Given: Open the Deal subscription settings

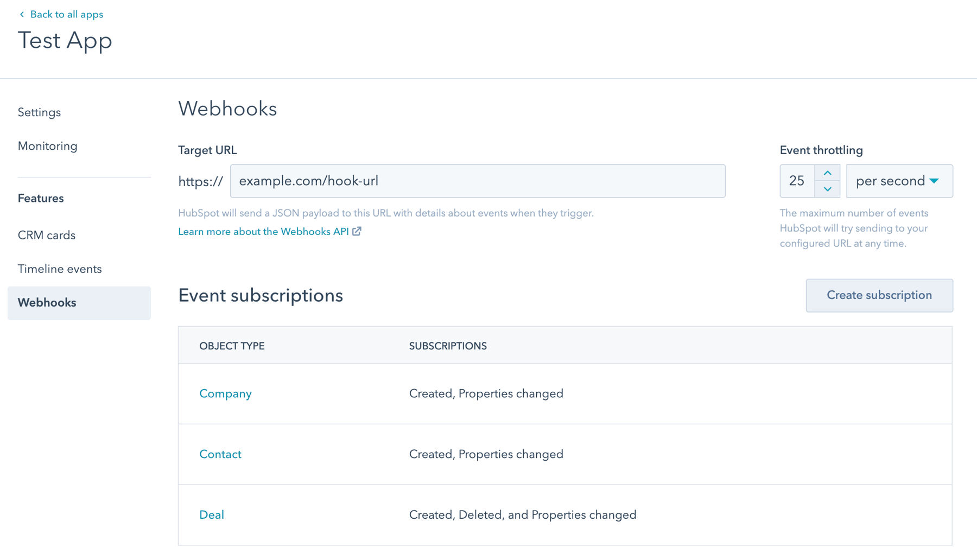Looking at the screenshot, I should click(x=212, y=514).
